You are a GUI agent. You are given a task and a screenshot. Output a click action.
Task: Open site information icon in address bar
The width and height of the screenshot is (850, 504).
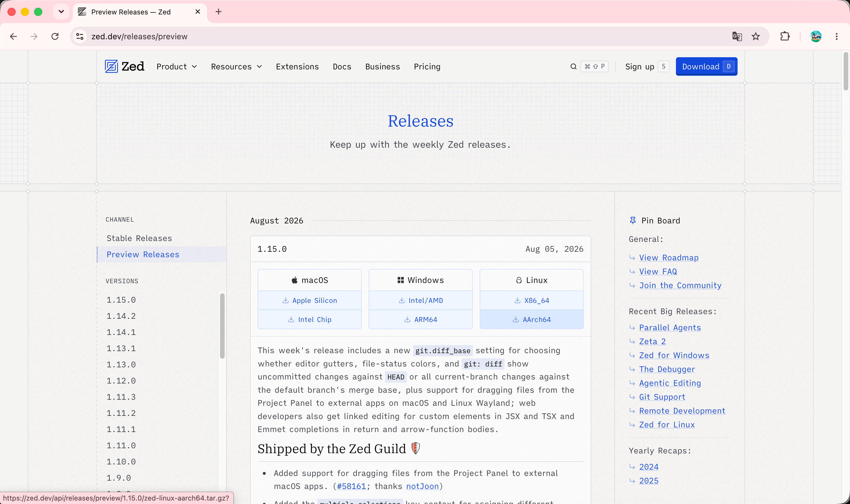coord(80,36)
